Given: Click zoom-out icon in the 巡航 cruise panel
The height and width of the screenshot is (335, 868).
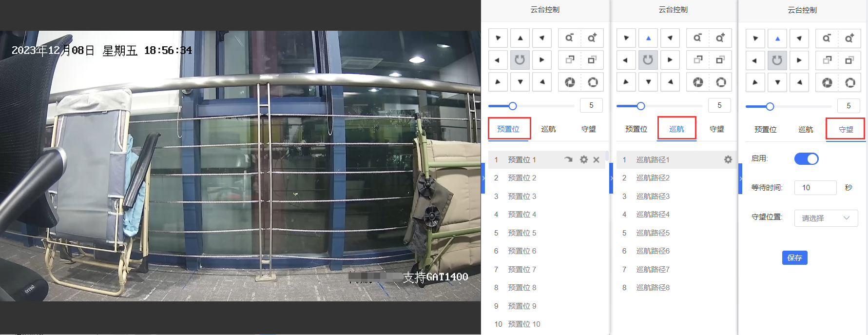Looking at the screenshot, I should 697,38.
